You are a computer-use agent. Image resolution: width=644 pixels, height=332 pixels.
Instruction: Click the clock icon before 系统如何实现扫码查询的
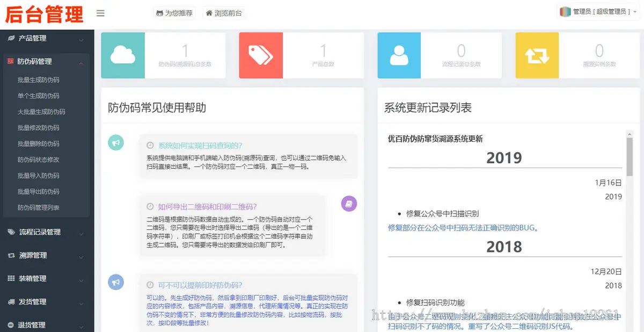[x=150, y=146]
